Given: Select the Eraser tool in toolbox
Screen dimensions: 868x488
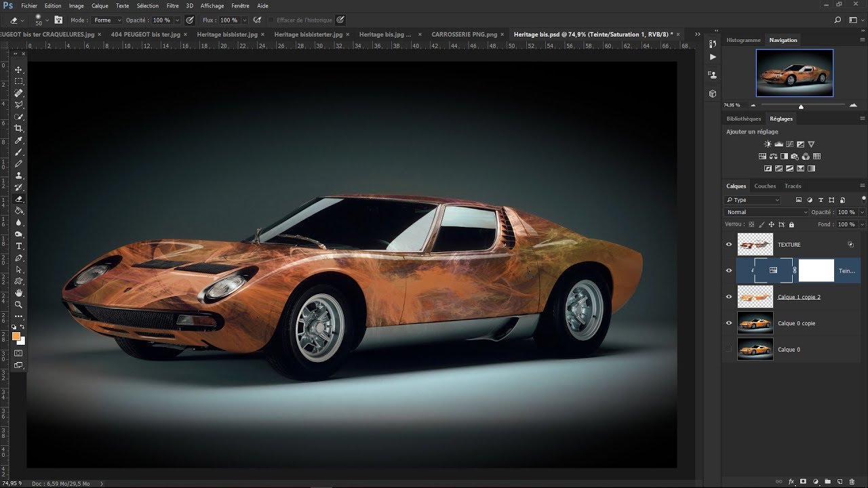Looking at the screenshot, I should pyautogui.click(x=19, y=199).
